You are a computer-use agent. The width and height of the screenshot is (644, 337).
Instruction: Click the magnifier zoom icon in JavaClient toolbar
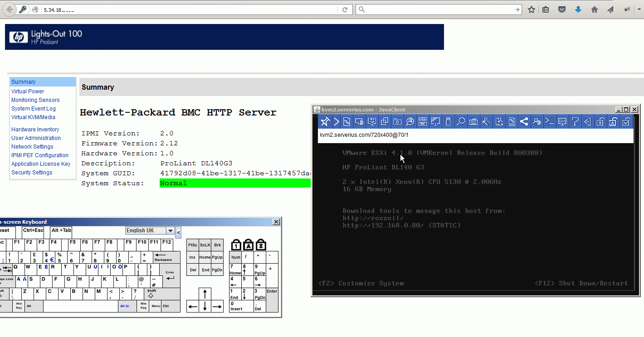point(461,121)
